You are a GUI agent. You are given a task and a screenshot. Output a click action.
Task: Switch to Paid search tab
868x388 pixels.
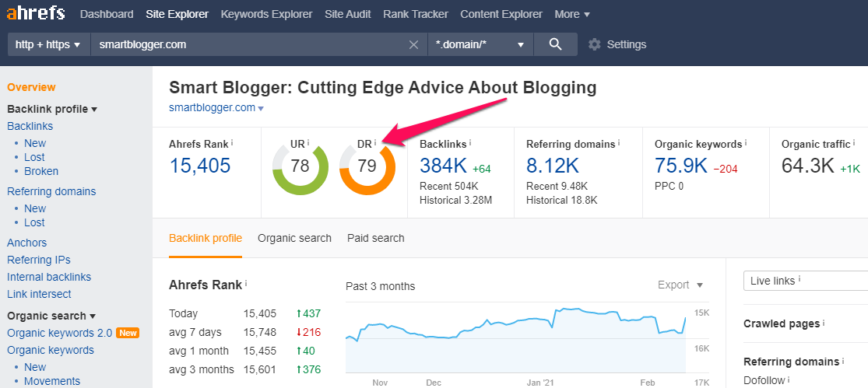click(x=376, y=238)
